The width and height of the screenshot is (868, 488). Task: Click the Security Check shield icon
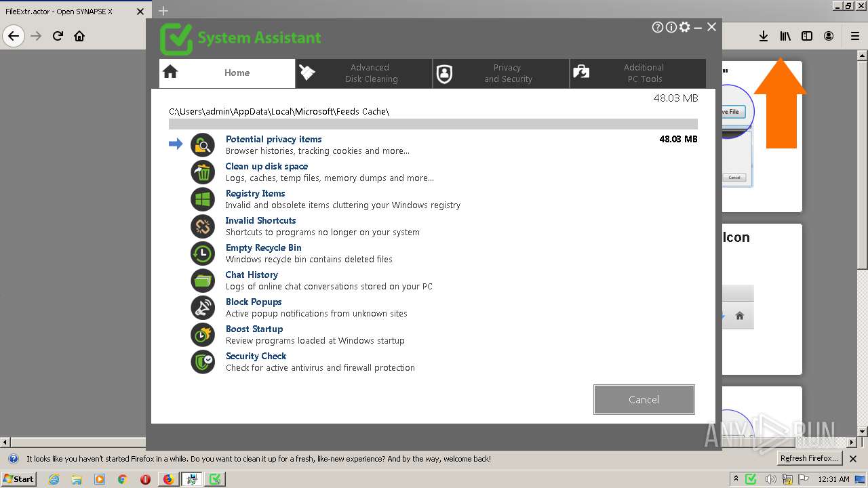tap(203, 362)
